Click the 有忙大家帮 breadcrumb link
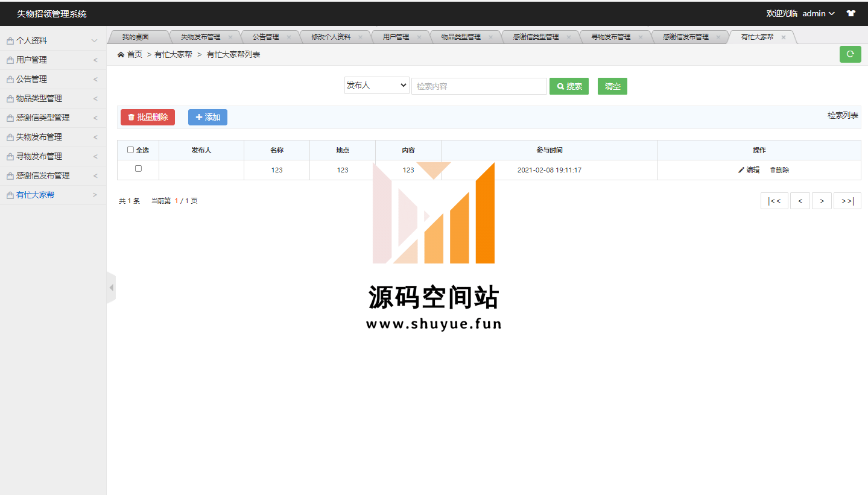Image resolution: width=868 pixels, height=495 pixels. [173, 54]
